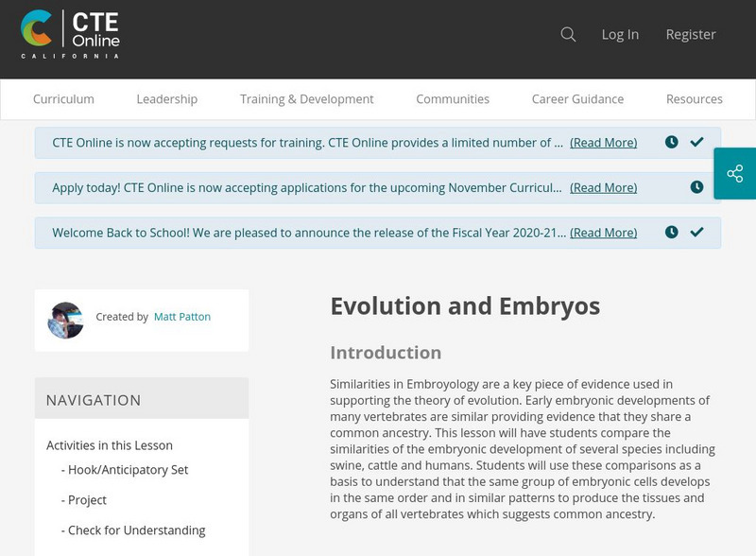
Task: Click clock icon on training requests announcement
Action: click(672, 143)
